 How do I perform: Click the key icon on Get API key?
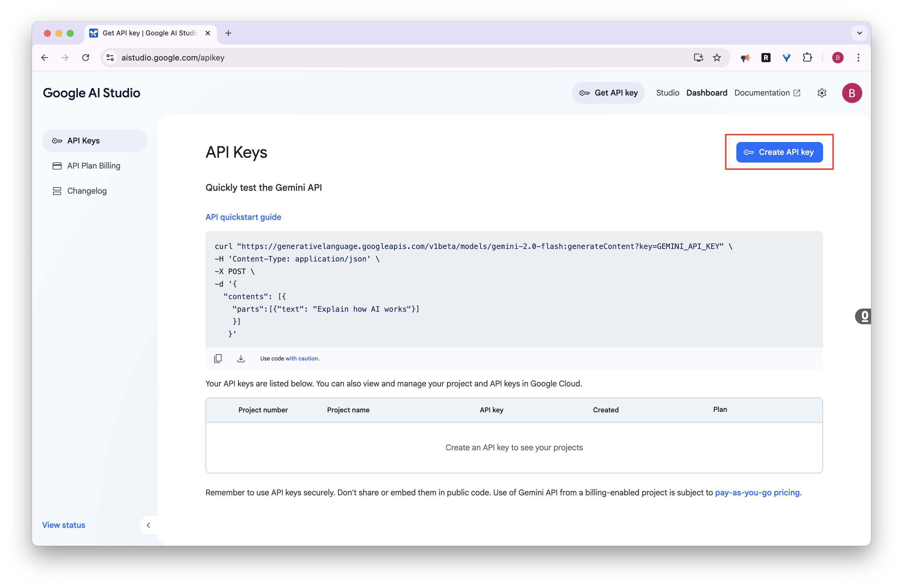pos(584,93)
